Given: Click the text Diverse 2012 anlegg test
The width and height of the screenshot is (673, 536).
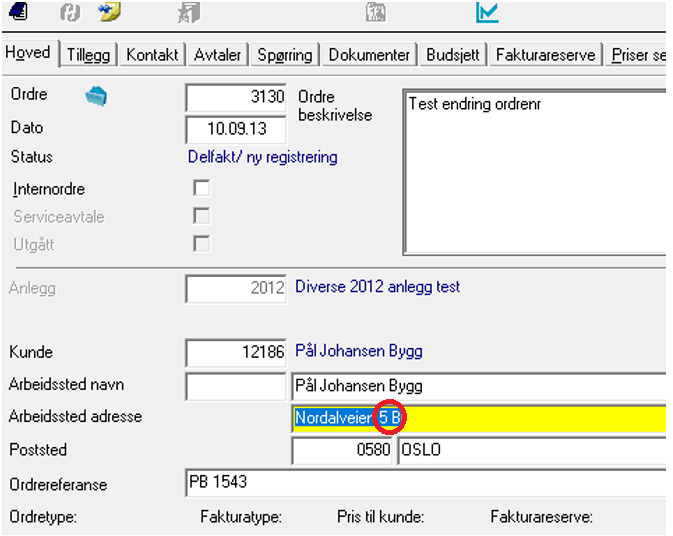Looking at the screenshot, I should 377,287.
